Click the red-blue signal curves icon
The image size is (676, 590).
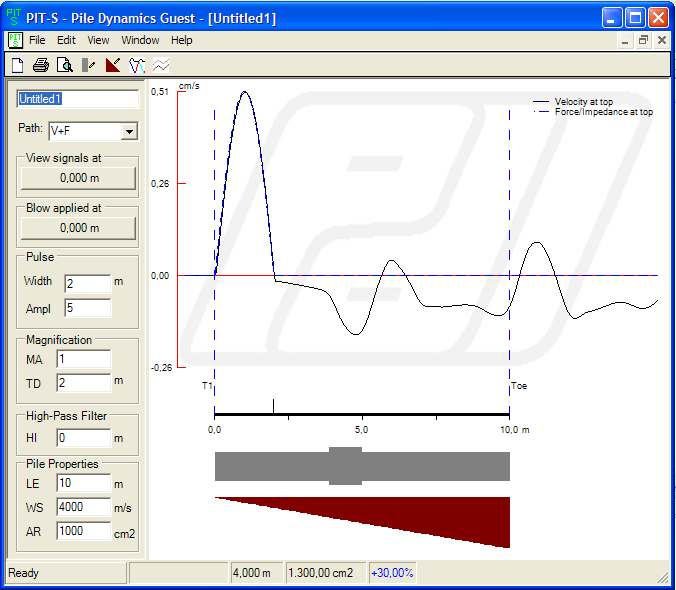tap(137, 66)
